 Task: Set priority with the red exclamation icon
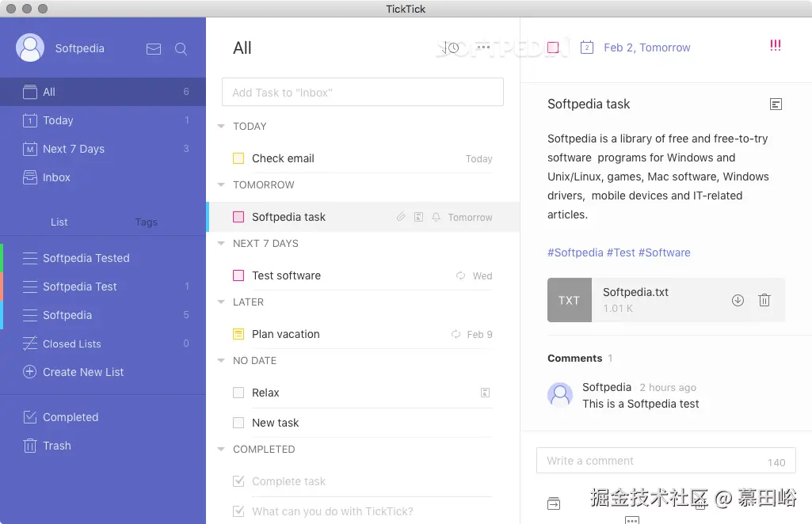[x=776, y=46]
